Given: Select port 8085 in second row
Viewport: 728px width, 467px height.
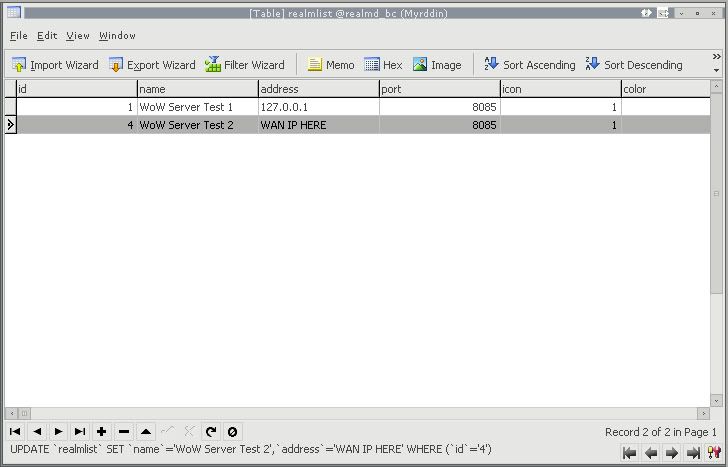Looking at the screenshot, I should tap(440, 125).
